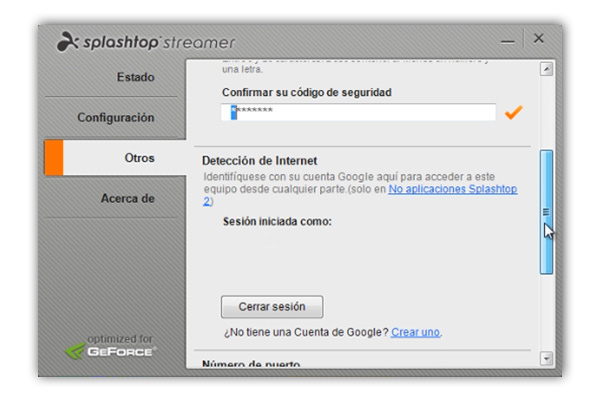The image size is (600, 402).
Task: Click the confirm security code field
Action: click(x=358, y=112)
